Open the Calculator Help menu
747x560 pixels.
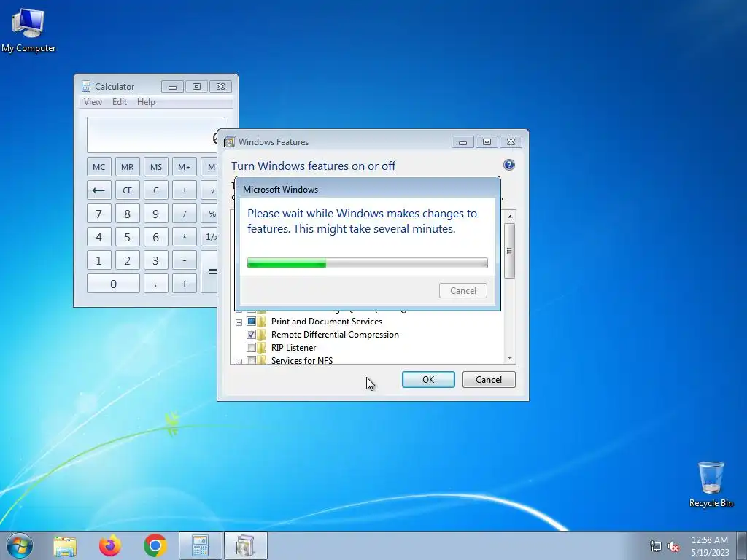tap(146, 102)
